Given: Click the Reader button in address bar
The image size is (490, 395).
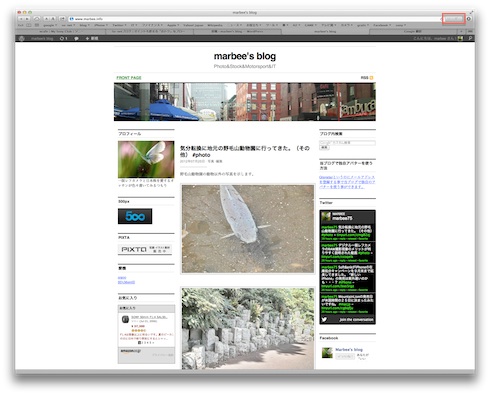Looking at the screenshot, I should [454, 19].
